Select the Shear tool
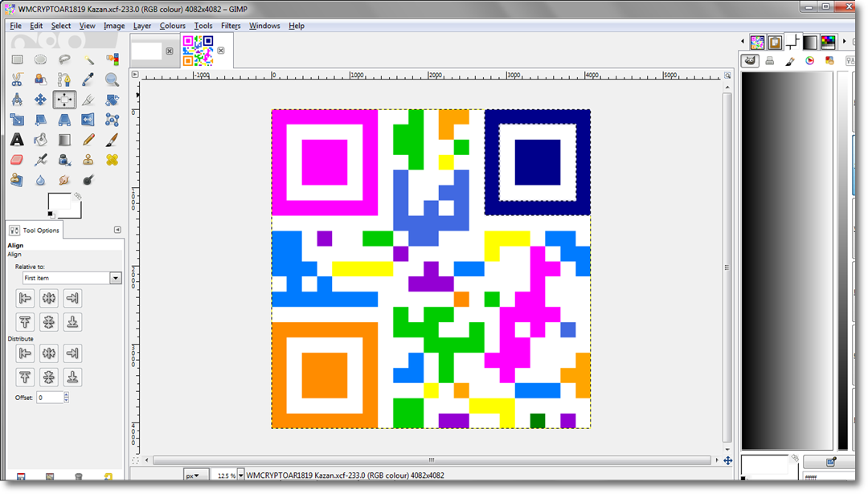 pyautogui.click(x=40, y=120)
